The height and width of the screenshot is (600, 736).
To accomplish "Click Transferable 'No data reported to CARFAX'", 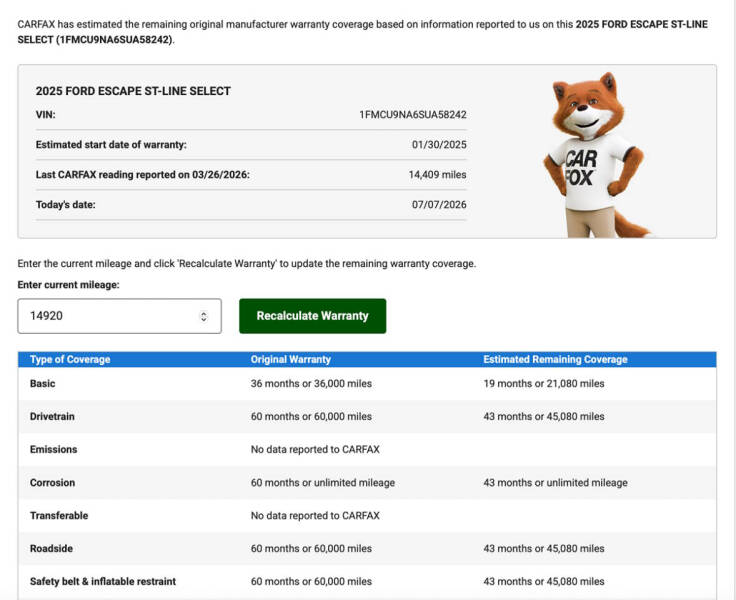I will 315,515.
